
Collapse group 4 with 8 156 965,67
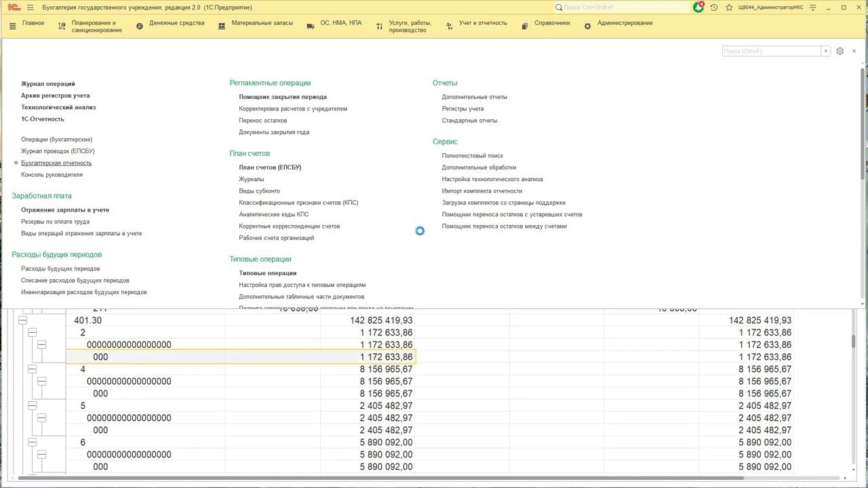(x=32, y=369)
